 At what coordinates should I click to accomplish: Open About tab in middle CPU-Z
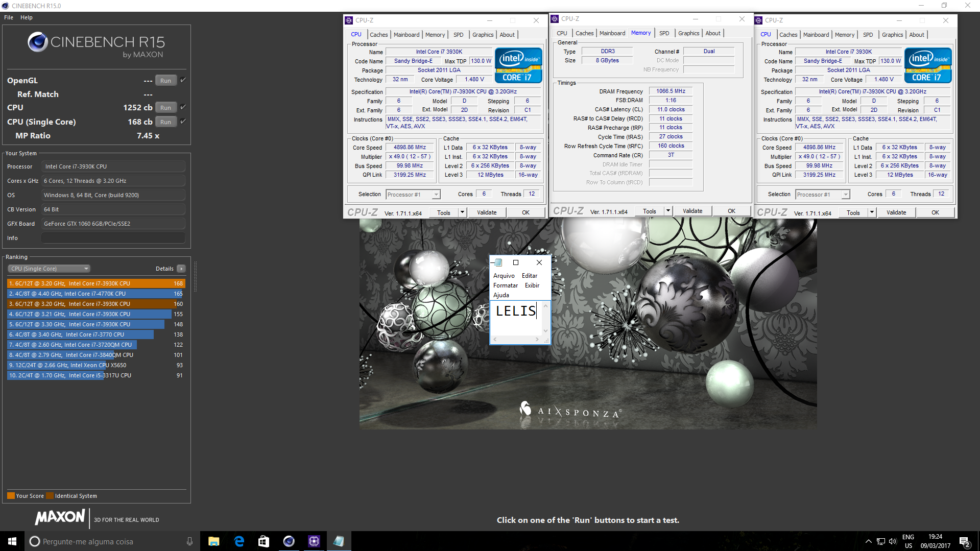[x=713, y=33]
